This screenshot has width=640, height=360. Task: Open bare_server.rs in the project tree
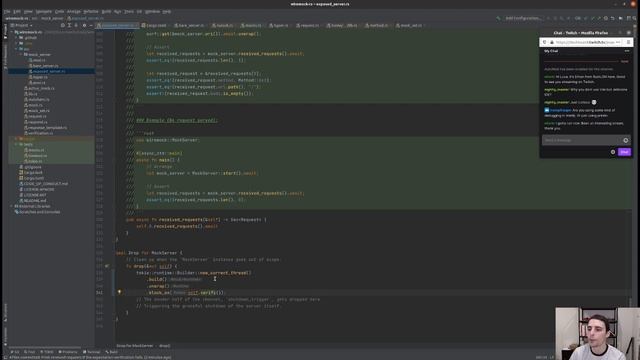coord(45,66)
